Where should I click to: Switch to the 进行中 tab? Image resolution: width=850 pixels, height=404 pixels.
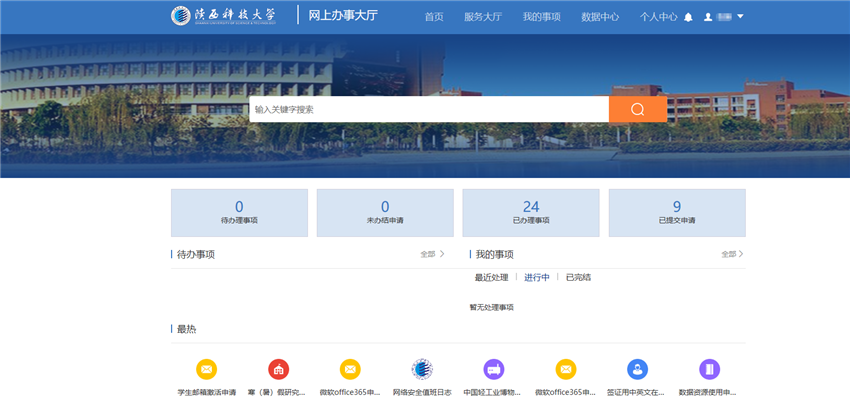(x=537, y=277)
